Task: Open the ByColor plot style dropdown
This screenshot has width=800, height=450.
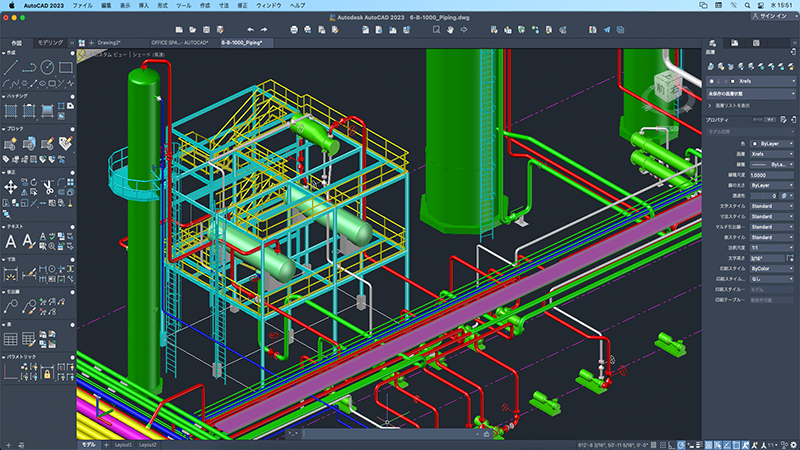Action: click(x=772, y=268)
